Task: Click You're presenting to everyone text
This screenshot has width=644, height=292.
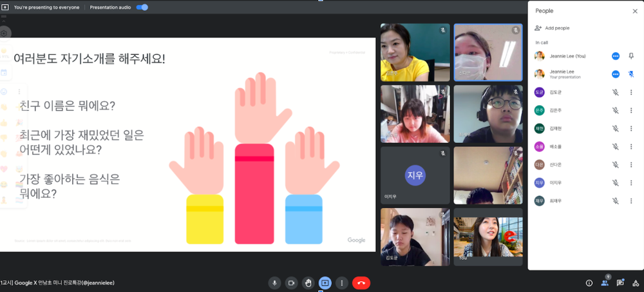Action: [47, 7]
